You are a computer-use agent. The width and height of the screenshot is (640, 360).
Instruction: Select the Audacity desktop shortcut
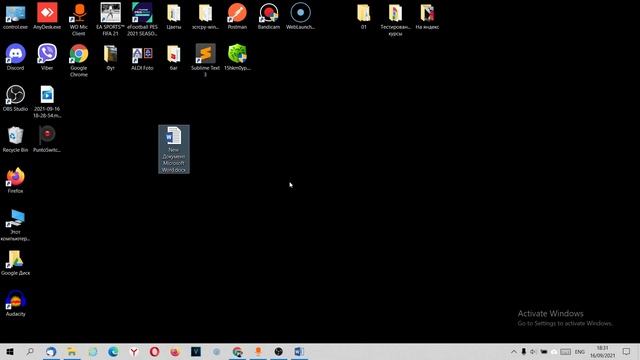coord(16,303)
